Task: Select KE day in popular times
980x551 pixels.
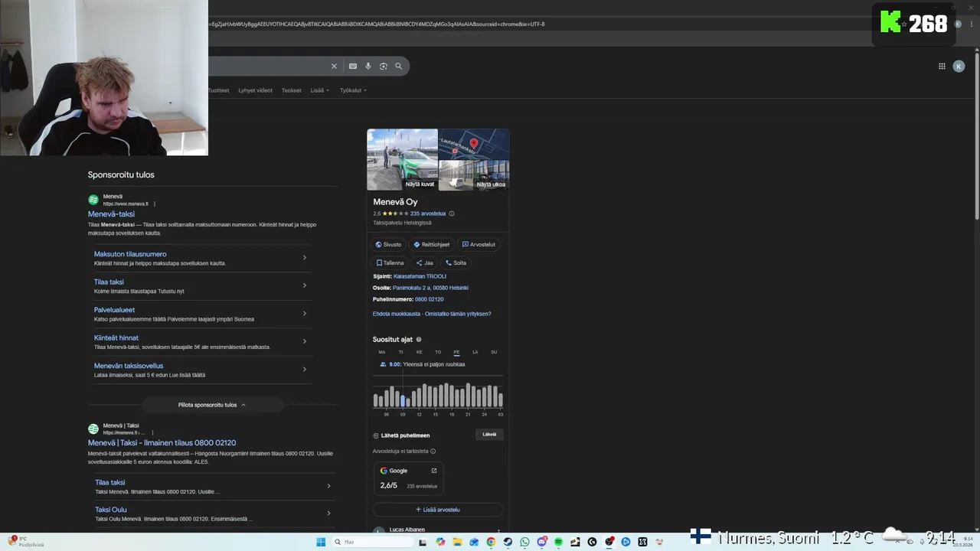Action: click(419, 352)
